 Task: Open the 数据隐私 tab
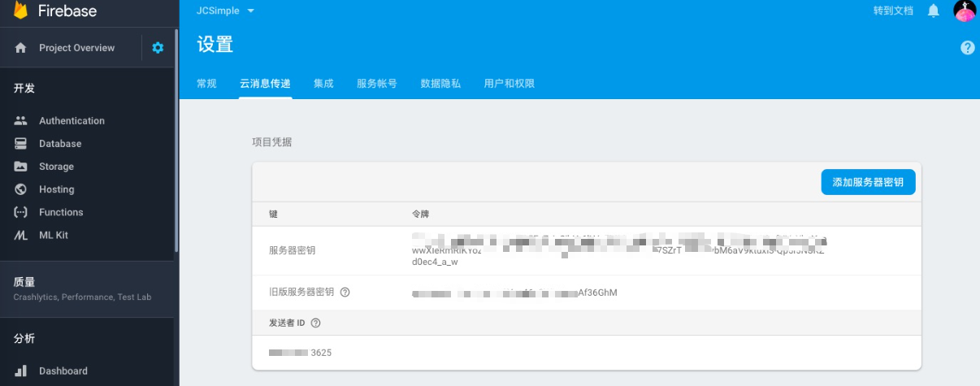coord(440,84)
